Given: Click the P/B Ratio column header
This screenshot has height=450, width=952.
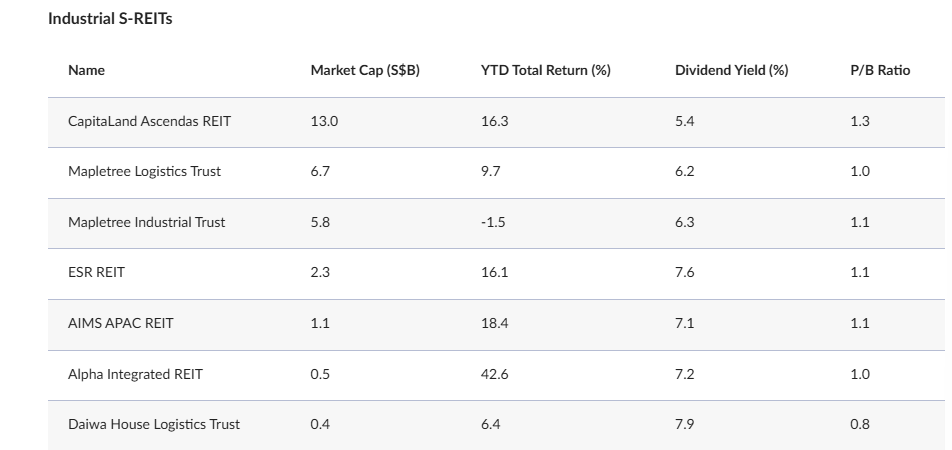Looking at the screenshot, I should (880, 70).
